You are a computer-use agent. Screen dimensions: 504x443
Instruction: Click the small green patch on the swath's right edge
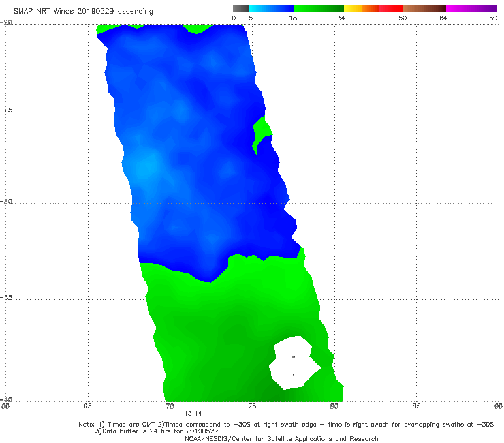tap(262, 134)
